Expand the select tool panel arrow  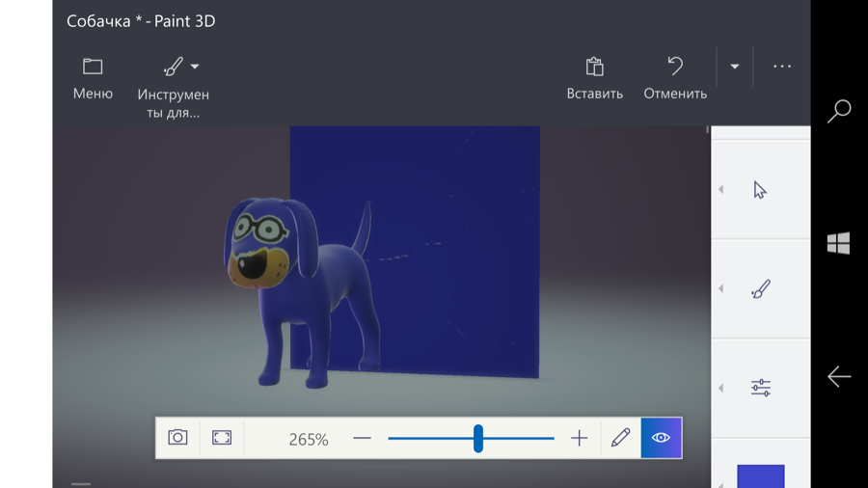(x=720, y=190)
